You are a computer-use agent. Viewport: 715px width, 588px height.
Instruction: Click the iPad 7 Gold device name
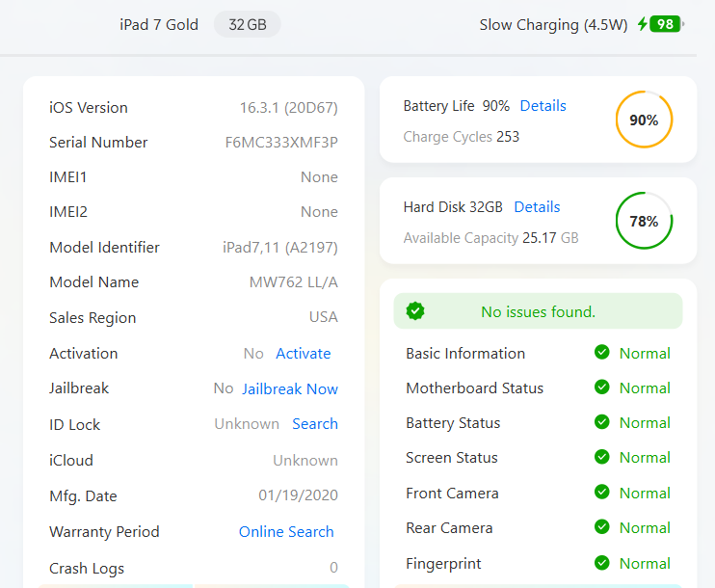click(159, 25)
